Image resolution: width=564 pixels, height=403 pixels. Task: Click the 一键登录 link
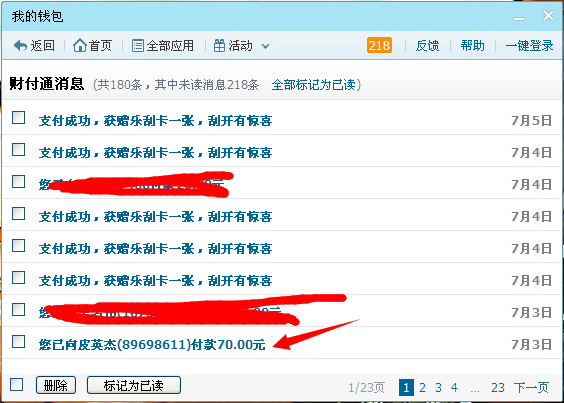point(529,46)
